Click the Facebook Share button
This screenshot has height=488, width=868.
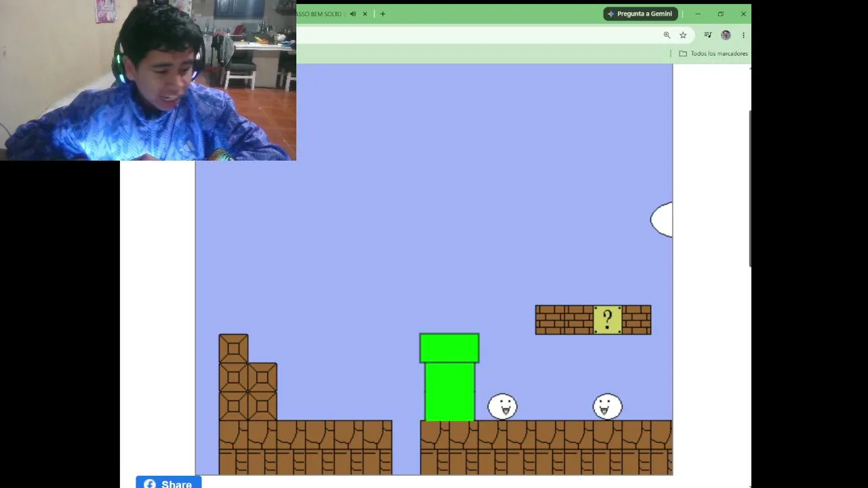[168, 483]
